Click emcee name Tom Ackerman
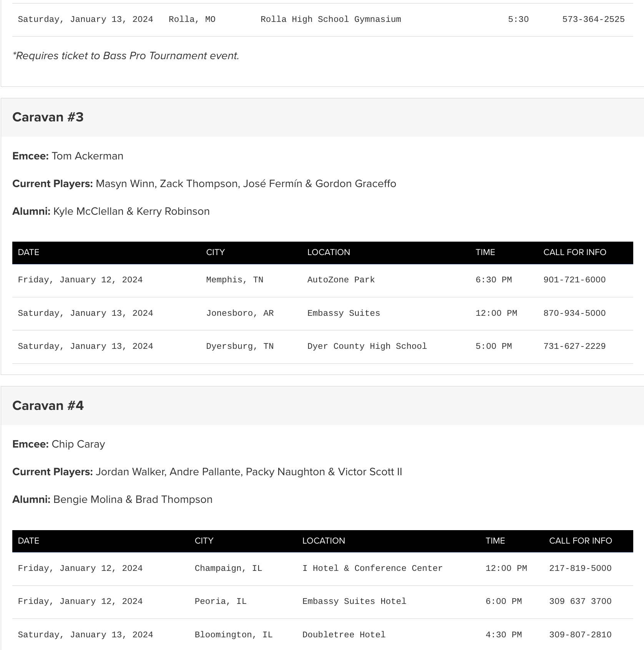This screenshot has width=644, height=650. pyautogui.click(x=87, y=156)
